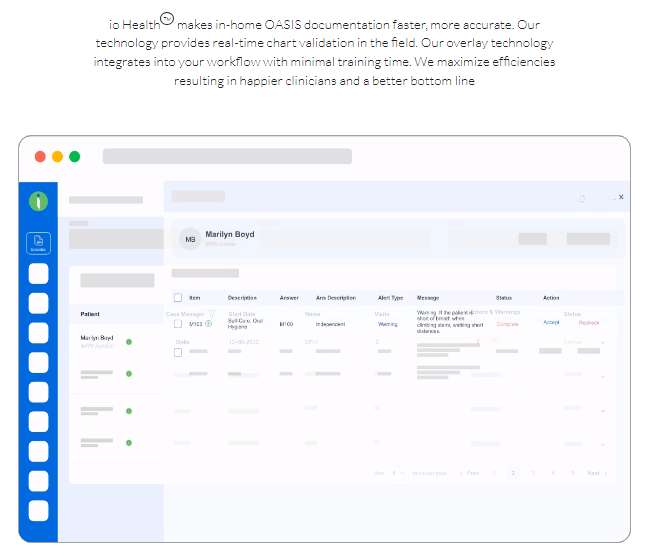
Task: Click the yellow window dot in the mockup
Action: (58, 156)
